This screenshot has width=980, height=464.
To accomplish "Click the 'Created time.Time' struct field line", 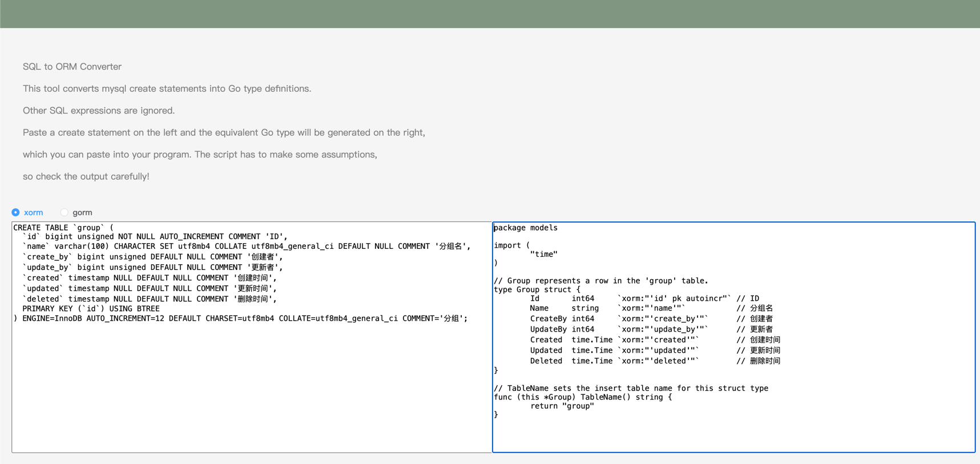I will pyautogui.click(x=655, y=340).
